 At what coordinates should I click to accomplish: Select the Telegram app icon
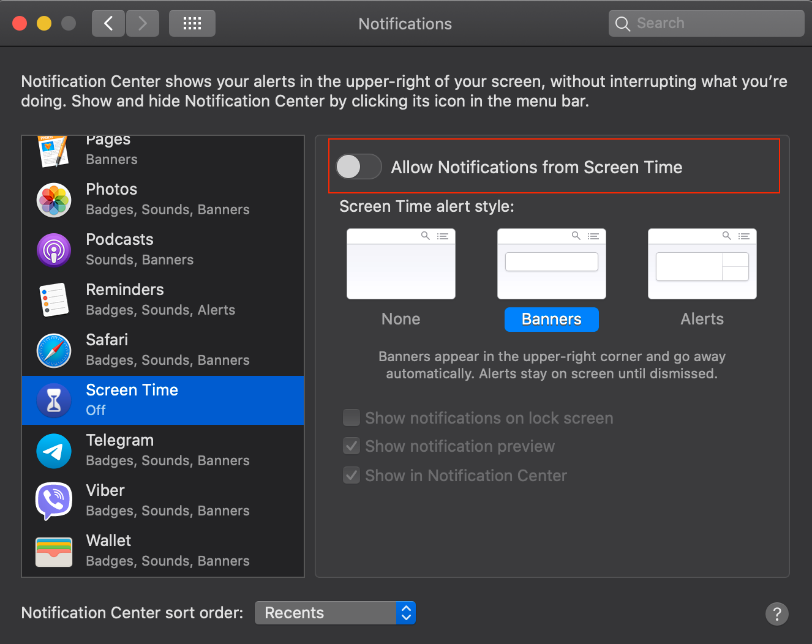[x=54, y=451]
